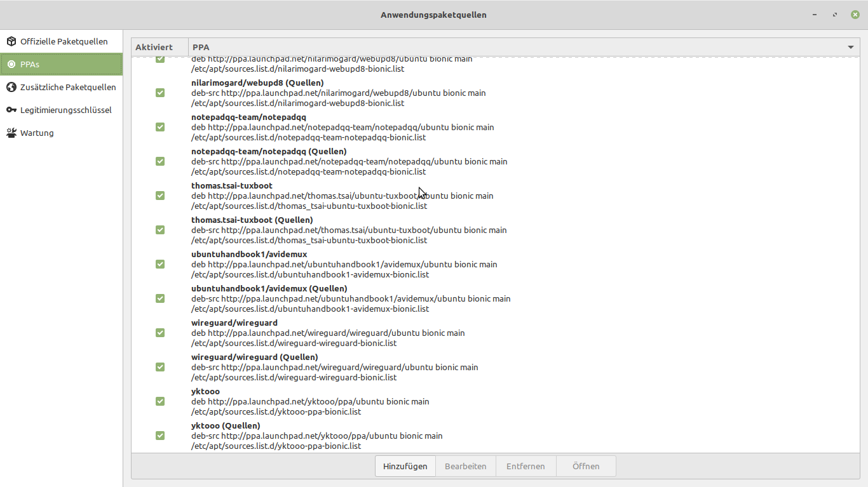Image resolution: width=868 pixels, height=487 pixels.
Task: Uncheck ubuntuhandbook1/avidemux deb checkbox
Action: pos(160,264)
